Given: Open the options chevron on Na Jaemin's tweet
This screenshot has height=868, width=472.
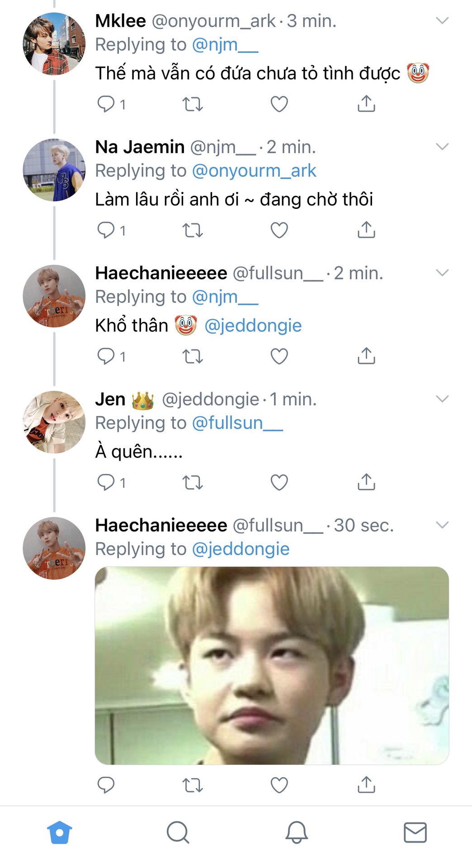Looking at the screenshot, I should (442, 146).
